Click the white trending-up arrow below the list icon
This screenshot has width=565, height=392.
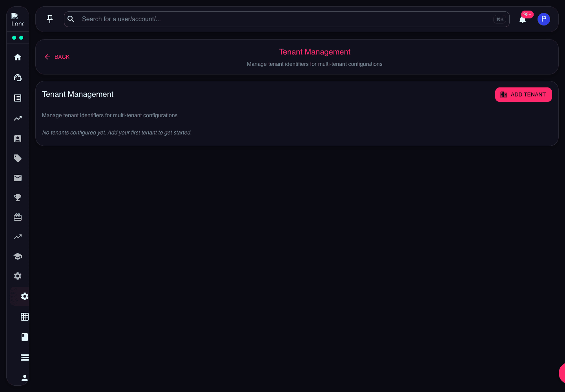18,118
